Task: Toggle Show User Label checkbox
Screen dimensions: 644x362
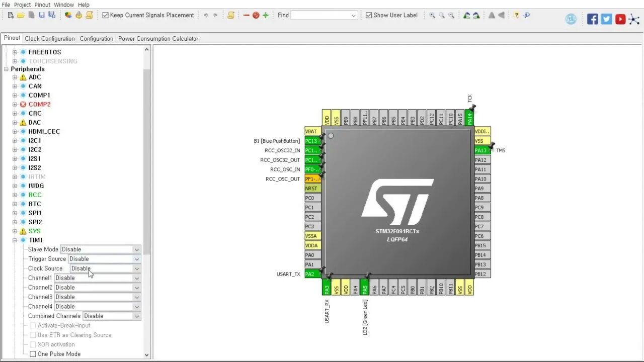Action: pyautogui.click(x=369, y=15)
